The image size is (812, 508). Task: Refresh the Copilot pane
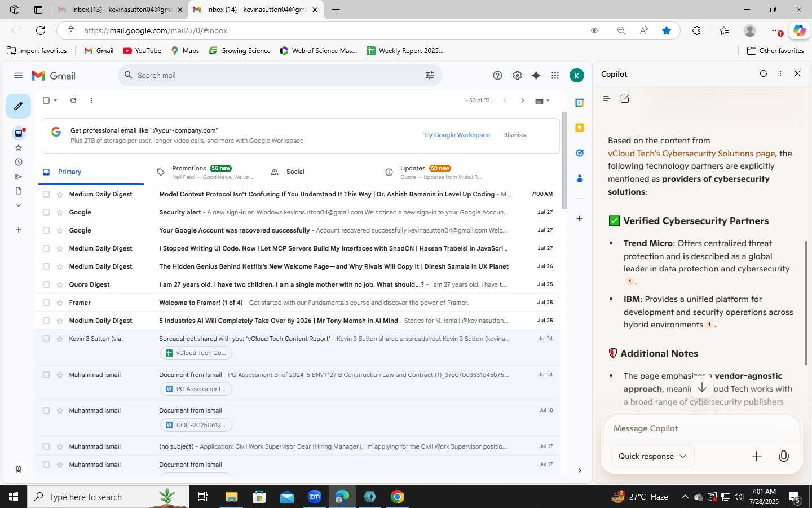pos(764,73)
